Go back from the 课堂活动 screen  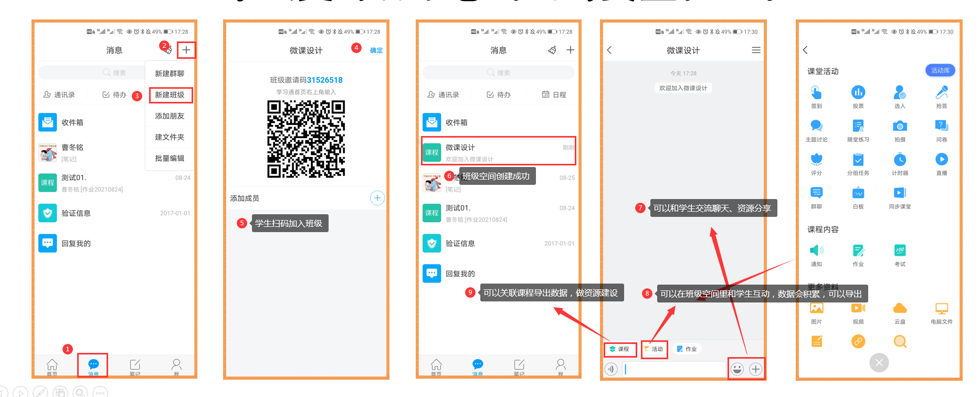tap(805, 50)
